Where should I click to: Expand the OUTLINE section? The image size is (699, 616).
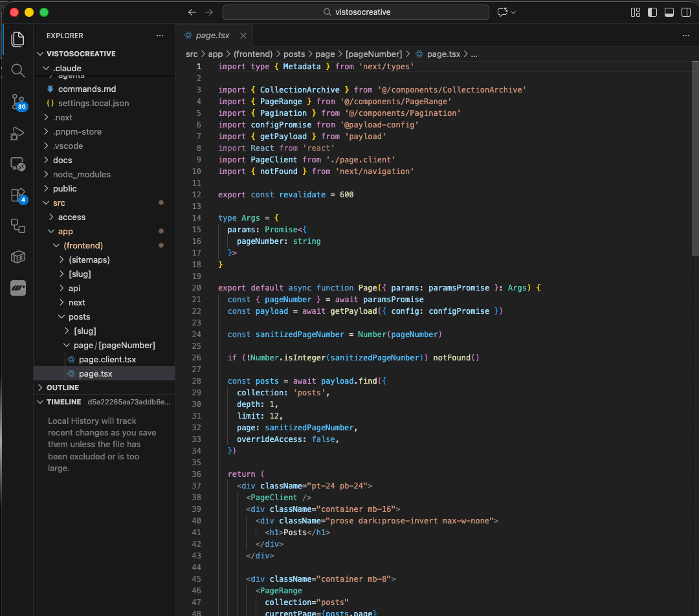pos(63,388)
